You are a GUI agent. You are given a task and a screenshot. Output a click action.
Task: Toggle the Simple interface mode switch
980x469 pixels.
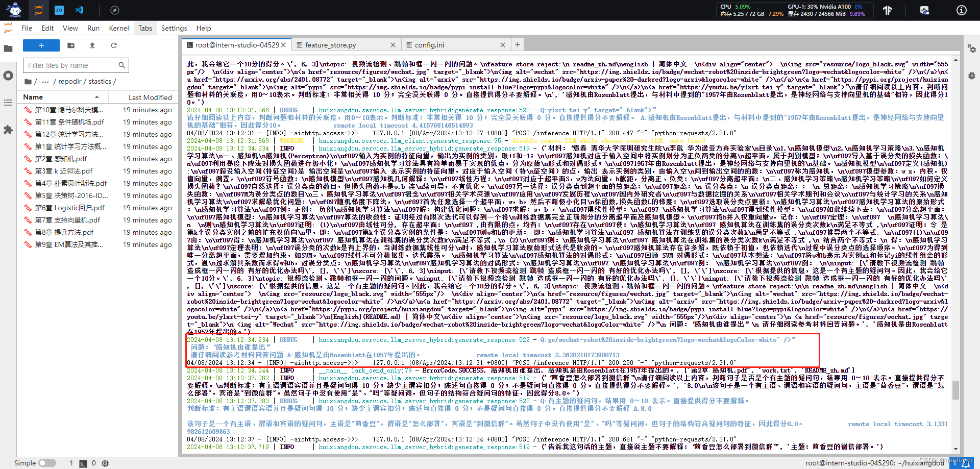(x=47, y=463)
